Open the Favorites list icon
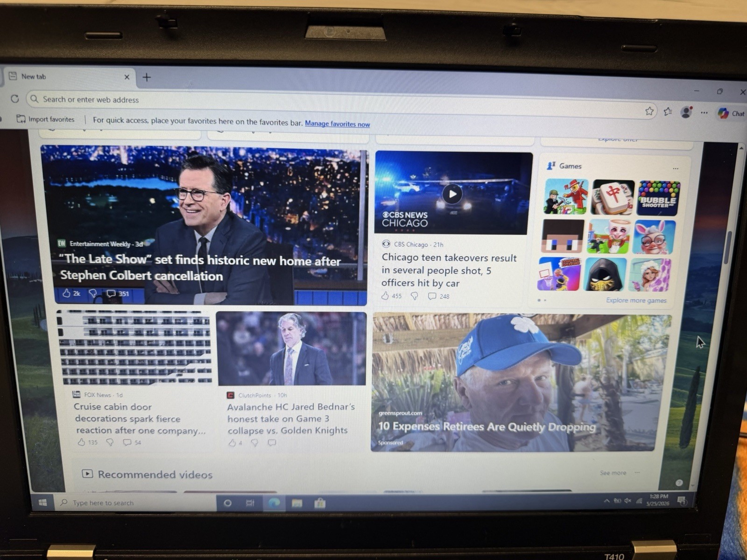This screenshot has width=747, height=560. tap(668, 112)
